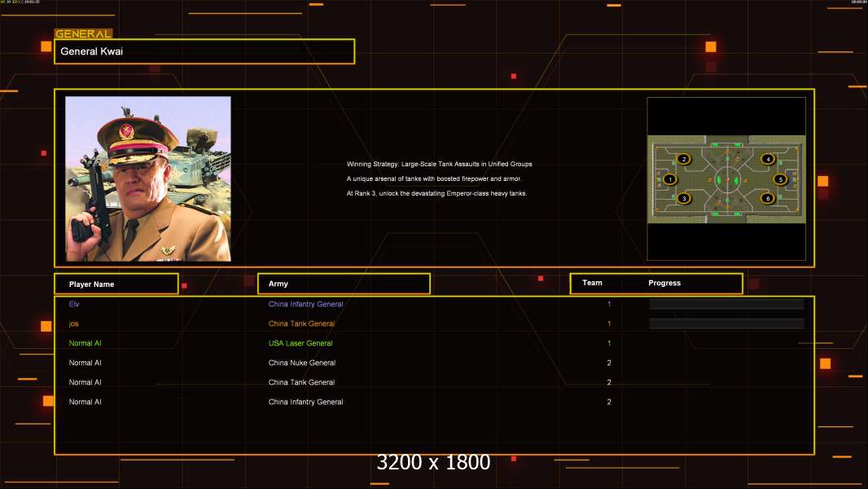Click start position marker 5 on map
This screenshot has height=489, width=868.
pos(781,178)
